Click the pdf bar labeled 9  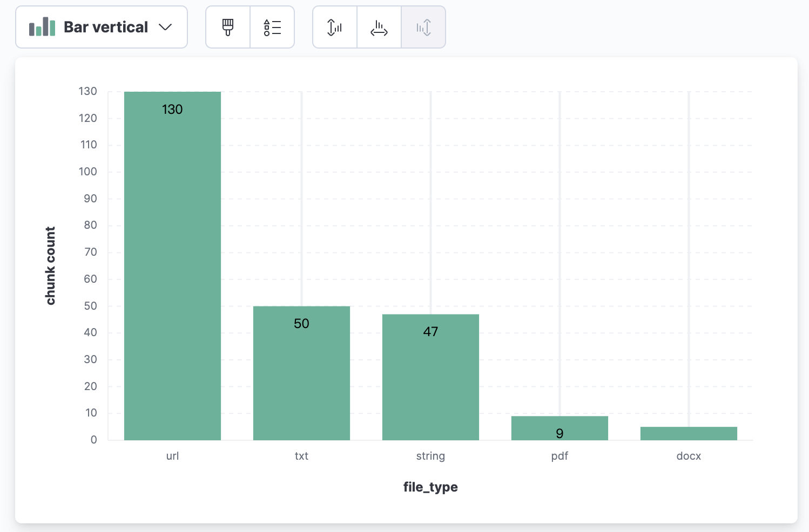click(559, 428)
